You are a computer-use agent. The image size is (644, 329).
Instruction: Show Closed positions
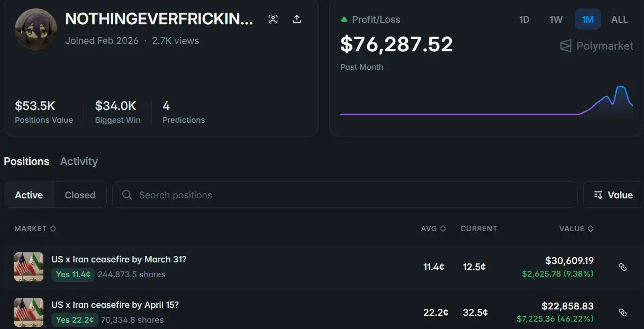coord(80,195)
